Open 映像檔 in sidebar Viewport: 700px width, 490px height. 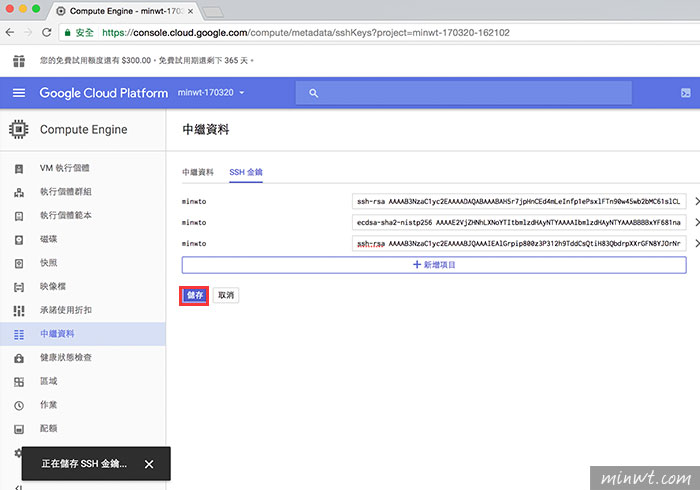[x=53, y=286]
